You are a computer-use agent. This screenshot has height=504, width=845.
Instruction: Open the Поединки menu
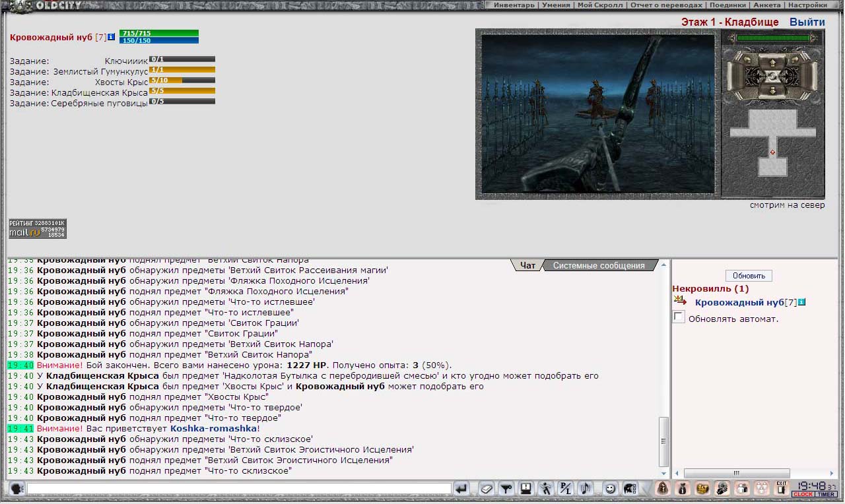pos(727,5)
